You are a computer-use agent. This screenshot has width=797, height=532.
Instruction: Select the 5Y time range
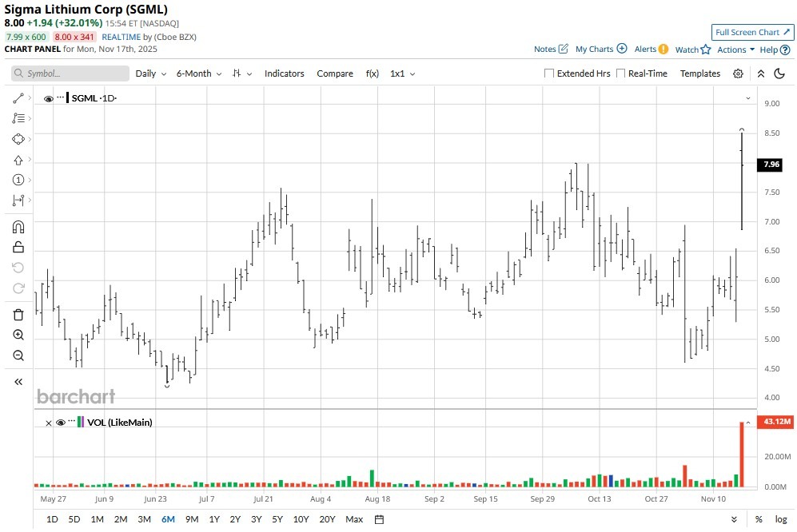277,519
